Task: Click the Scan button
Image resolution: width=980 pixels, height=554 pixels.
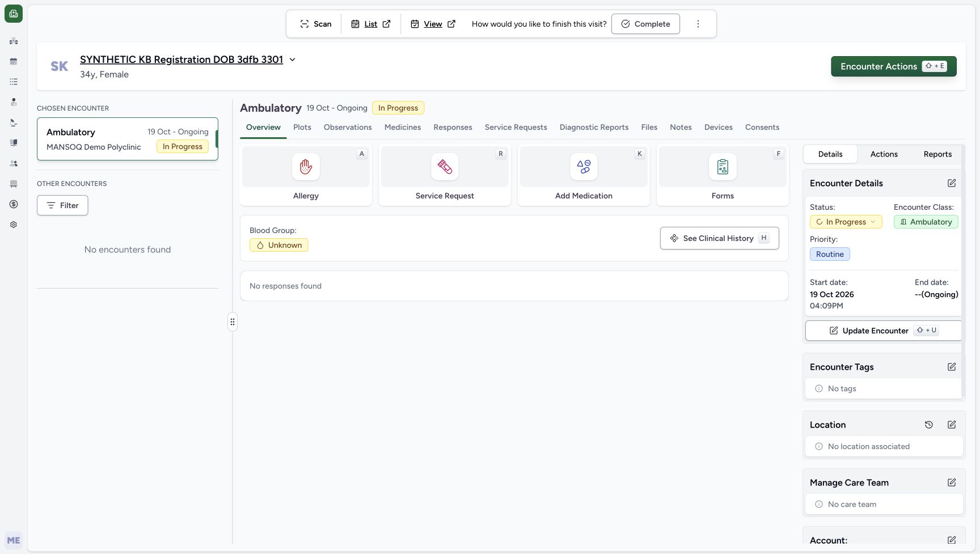Action: [316, 24]
